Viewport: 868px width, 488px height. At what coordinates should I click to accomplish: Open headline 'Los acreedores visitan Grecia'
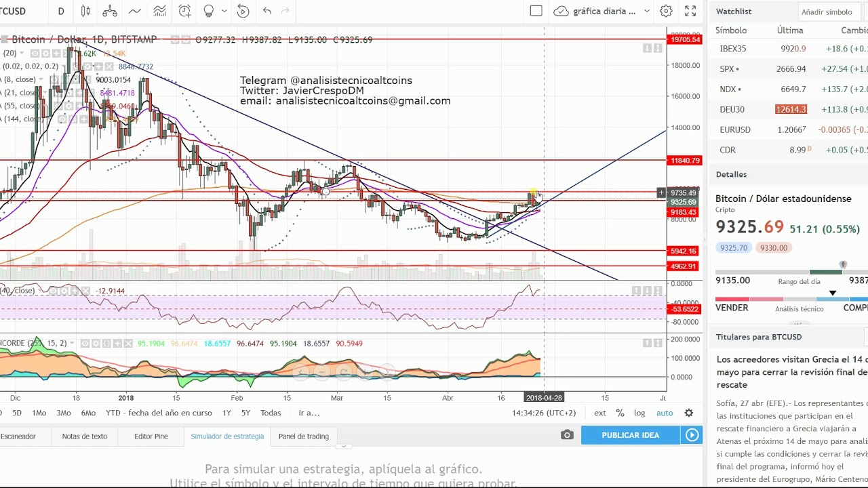click(792, 372)
